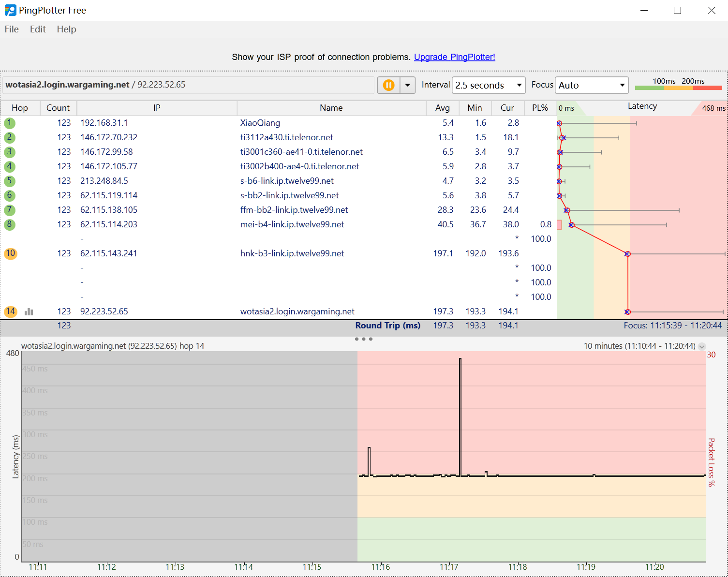Toggle the timeline graph icon for hop 14

29,311
